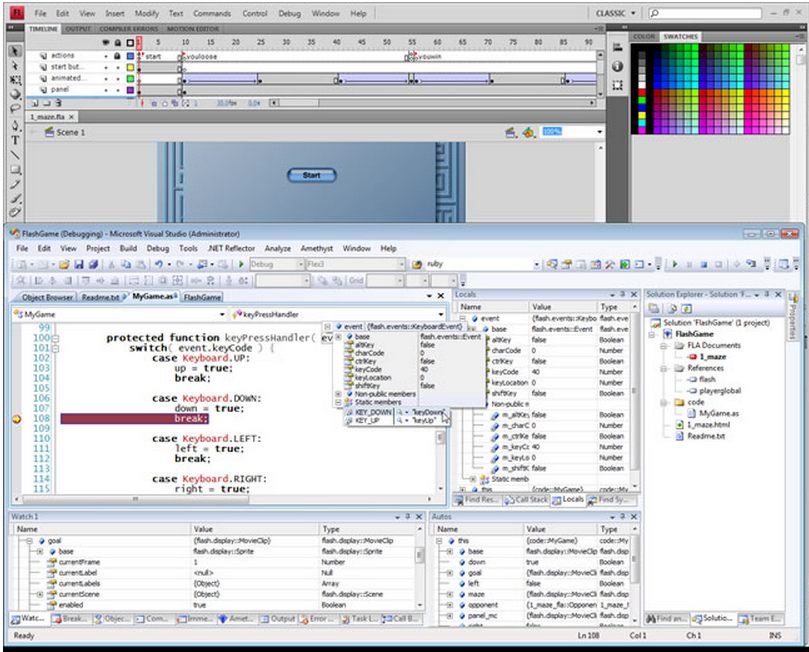This screenshot has width=809, height=652.
Task: Select the Selection arrow tool in Flash
Action: click(x=15, y=51)
